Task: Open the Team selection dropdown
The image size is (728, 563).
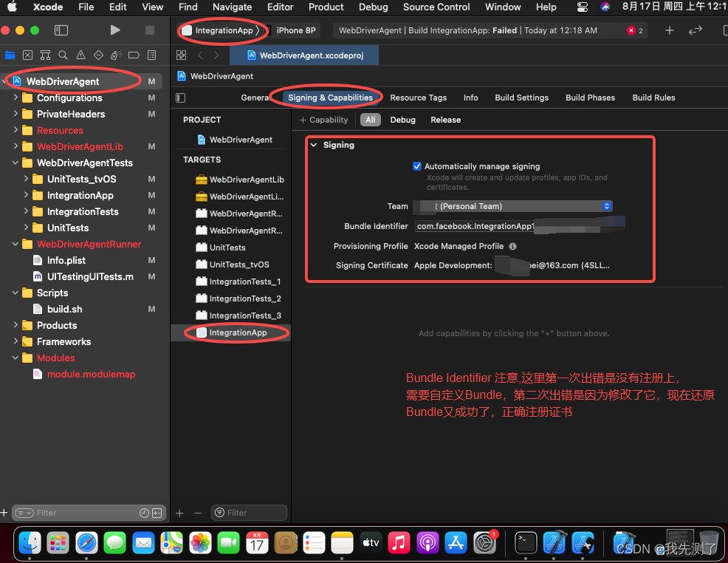Action: point(605,206)
